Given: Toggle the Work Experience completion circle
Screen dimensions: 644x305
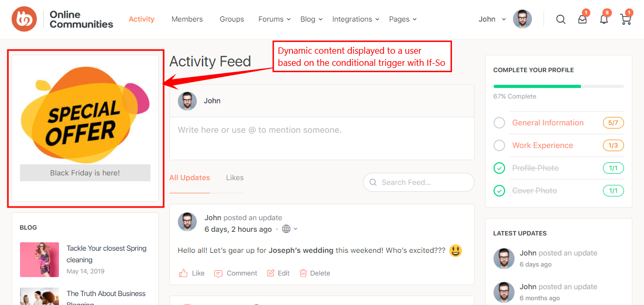Looking at the screenshot, I should pos(499,145).
